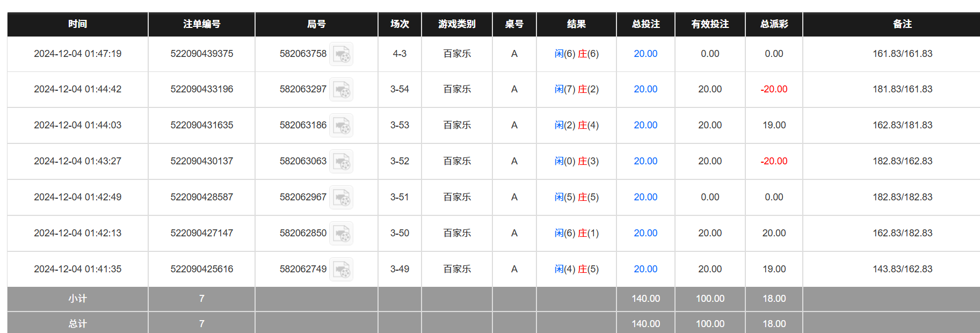Click the 总派彩 column header
980x333 pixels.
click(774, 24)
